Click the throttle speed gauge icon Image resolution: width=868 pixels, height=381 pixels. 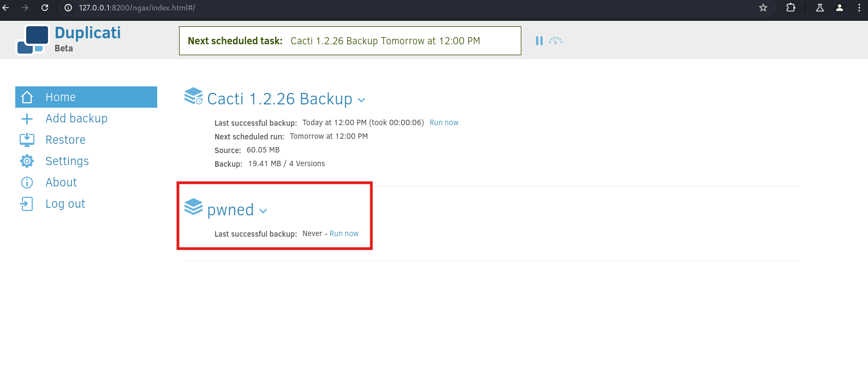[556, 41]
